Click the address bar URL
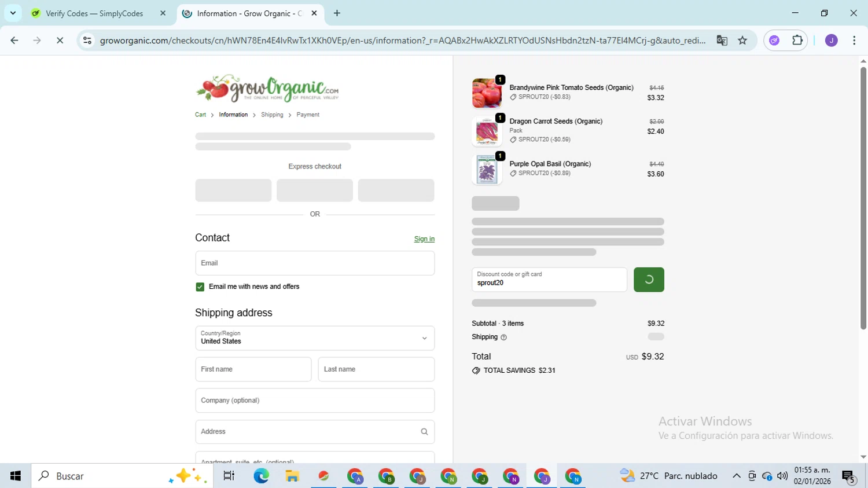The height and width of the screenshot is (488, 868). coord(403,41)
